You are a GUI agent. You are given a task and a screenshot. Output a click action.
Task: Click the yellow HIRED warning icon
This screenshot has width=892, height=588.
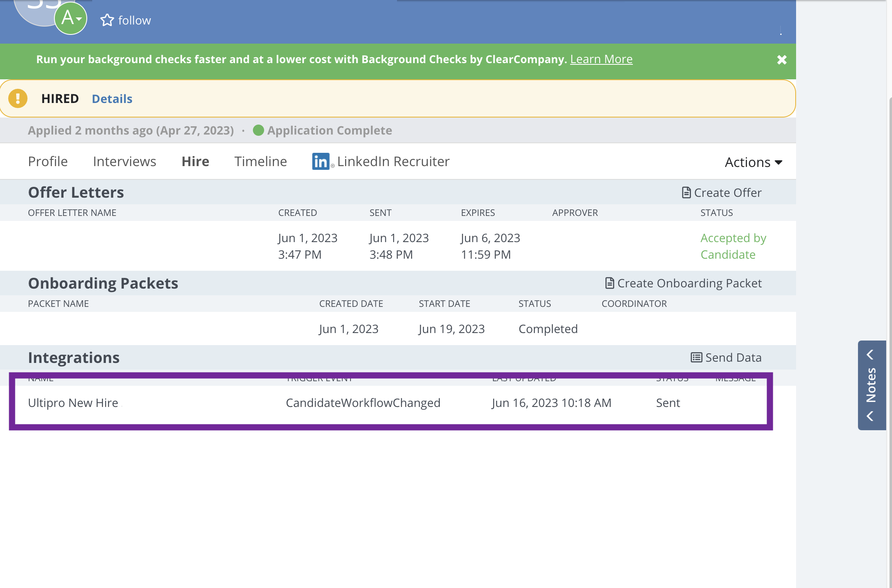pos(18,98)
